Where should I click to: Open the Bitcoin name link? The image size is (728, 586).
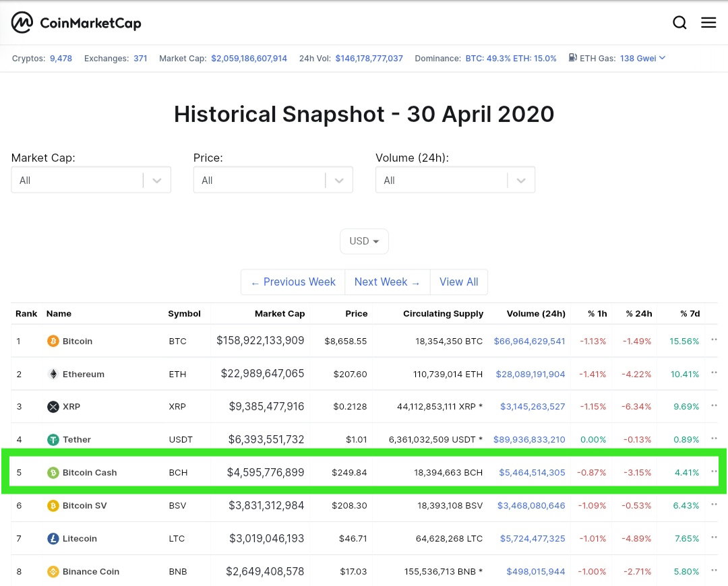pyautogui.click(x=78, y=341)
